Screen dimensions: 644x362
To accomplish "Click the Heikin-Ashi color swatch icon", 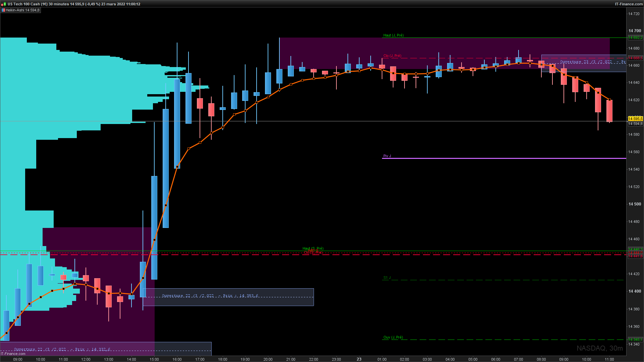I will [x=3, y=10].
